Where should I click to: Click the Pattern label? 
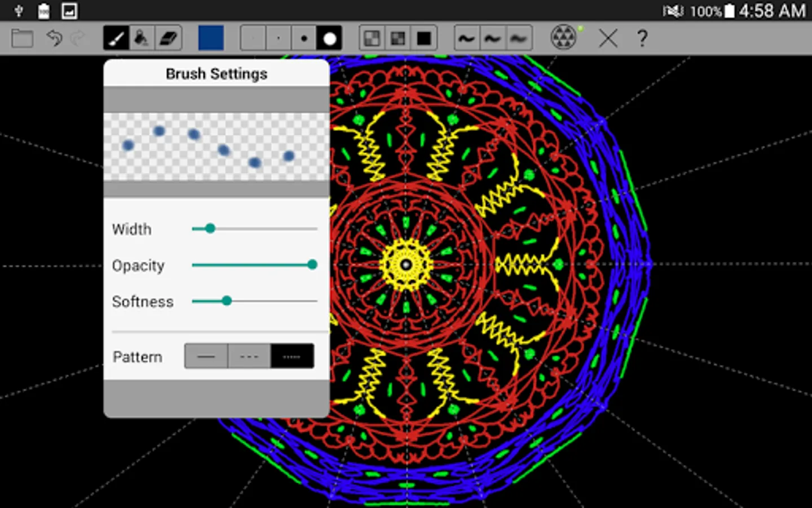pyautogui.click(x=138, y=357)
